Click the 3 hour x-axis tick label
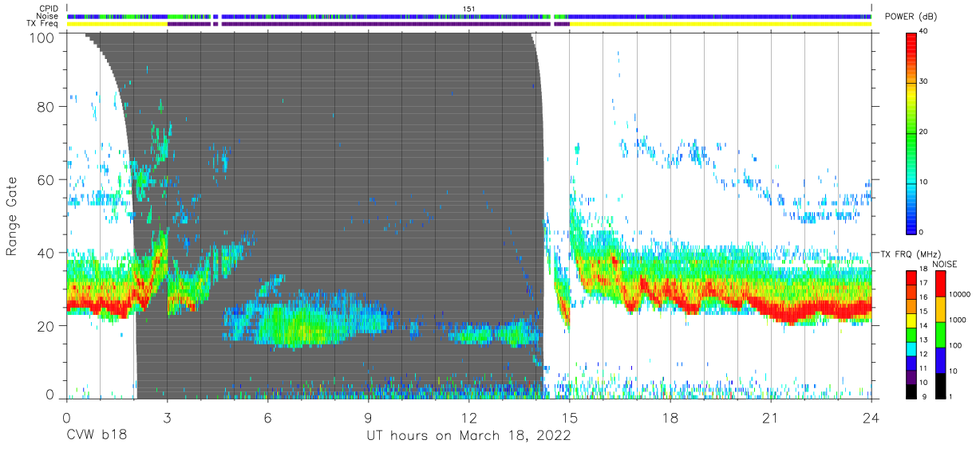 click(x=168, y=418)
